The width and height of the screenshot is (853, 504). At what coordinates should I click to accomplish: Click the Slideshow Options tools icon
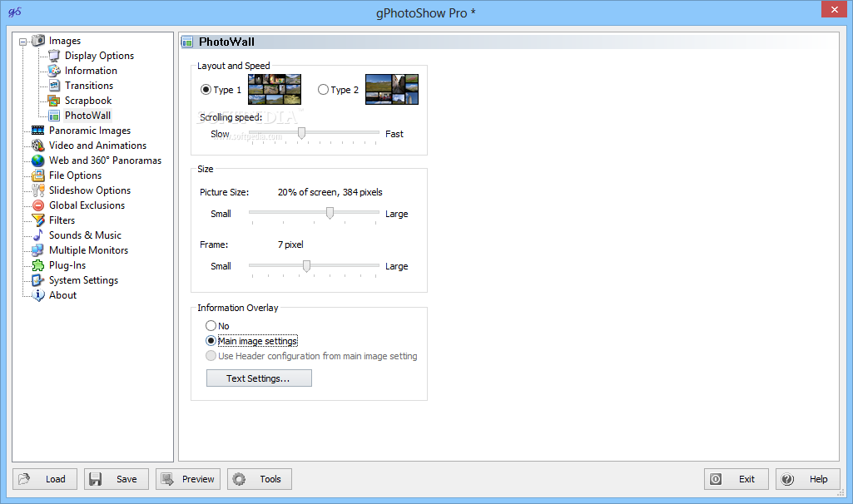[x=38, y=190]
